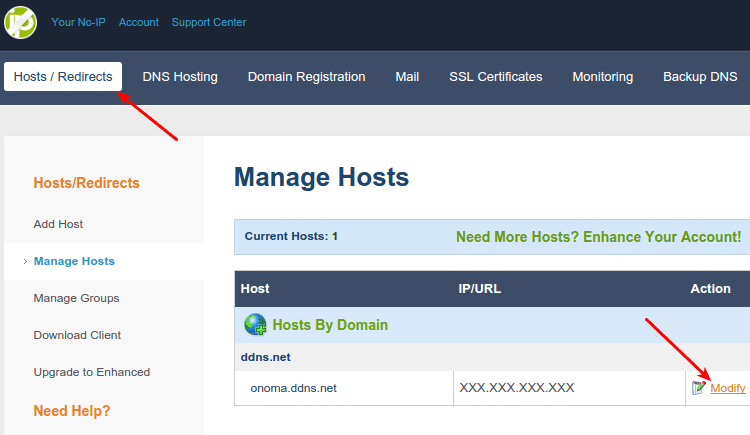Click the chevron next to Manage Hosts
Viewport: 750px width, 435px height.
[x=25, y=261]
